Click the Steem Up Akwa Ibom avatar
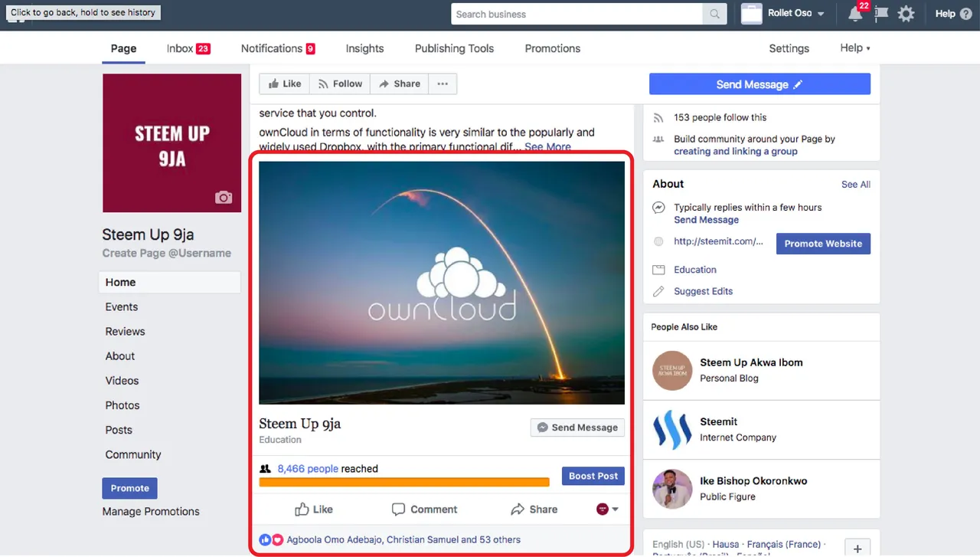Image resolution: width=980 pixels, height=557 pixels. (671, 371)
